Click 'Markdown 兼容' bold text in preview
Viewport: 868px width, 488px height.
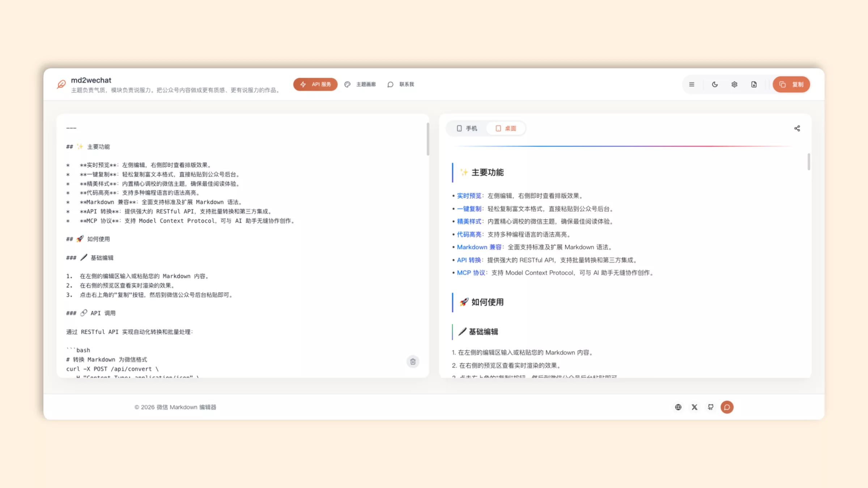479,247
